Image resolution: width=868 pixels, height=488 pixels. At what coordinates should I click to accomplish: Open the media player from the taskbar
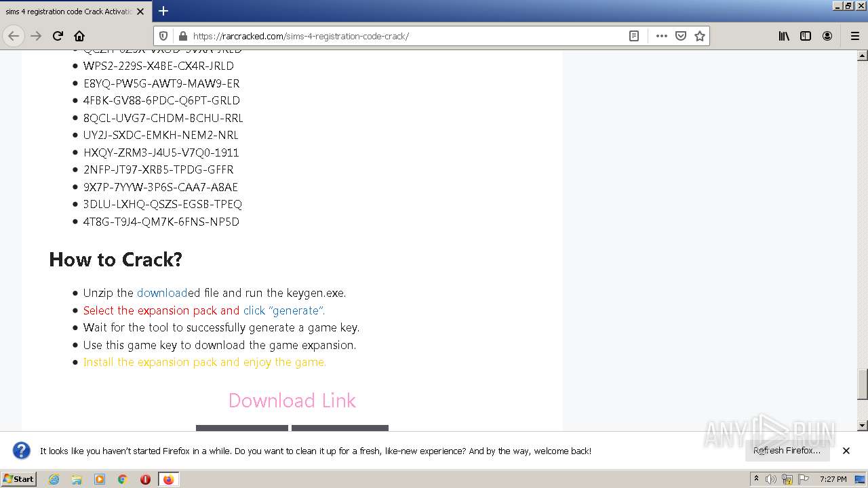click(x=100, y=479)
